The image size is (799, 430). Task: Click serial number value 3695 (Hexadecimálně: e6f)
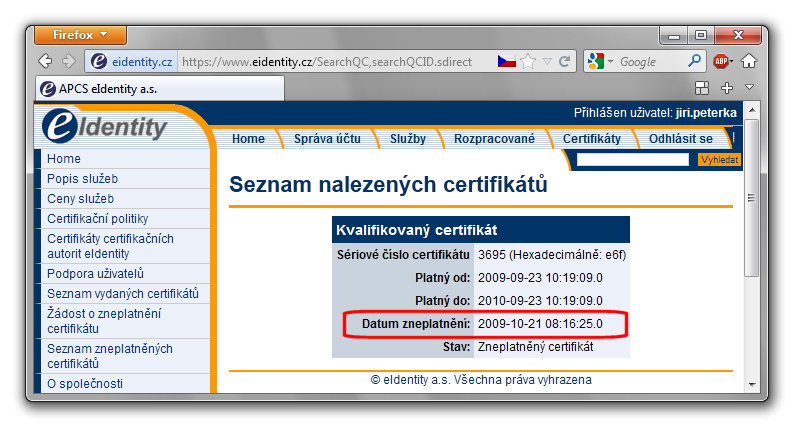pyautogui.click(x=552, y=254)
